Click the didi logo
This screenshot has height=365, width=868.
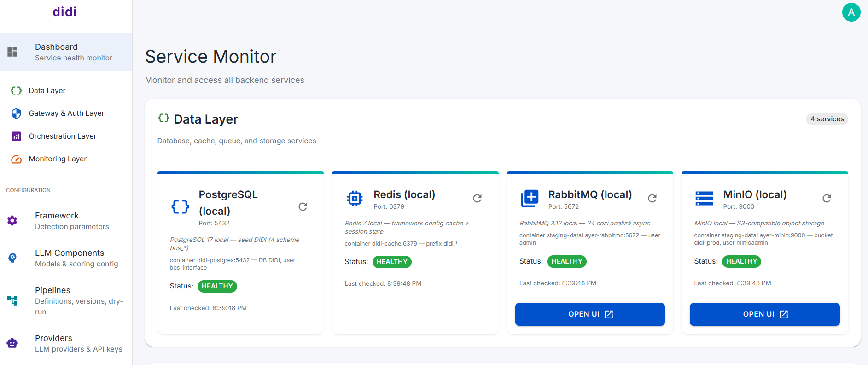point(64,12)
